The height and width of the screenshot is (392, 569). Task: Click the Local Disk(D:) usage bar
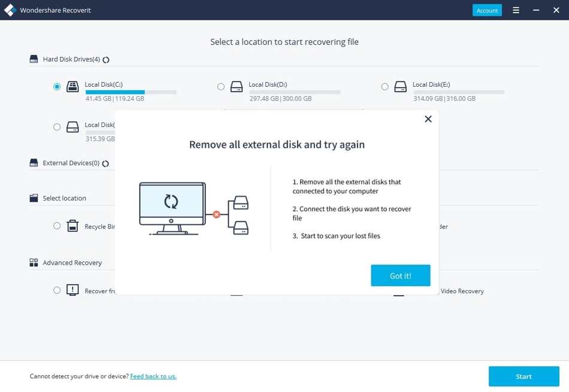(x=295, y=92)
